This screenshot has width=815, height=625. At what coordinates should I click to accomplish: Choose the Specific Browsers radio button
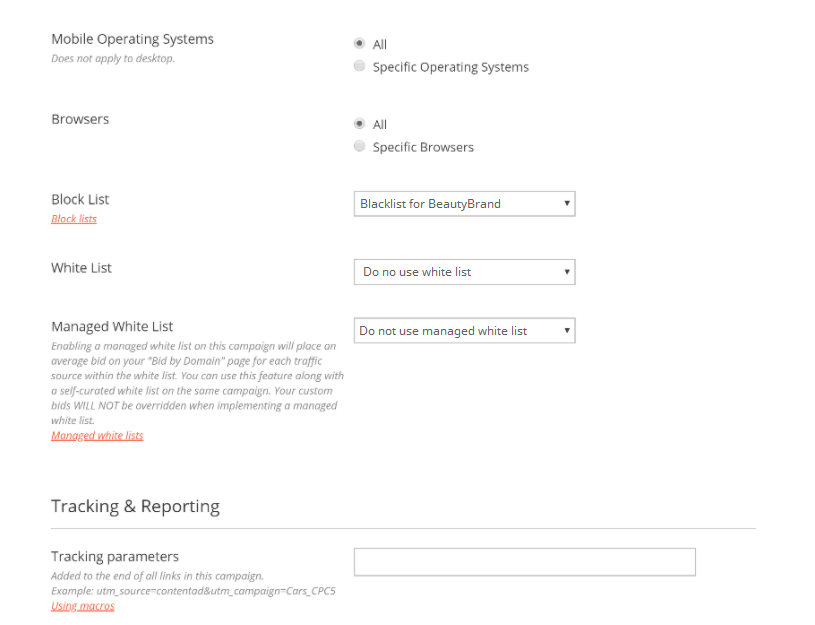(x=359, y=146)
